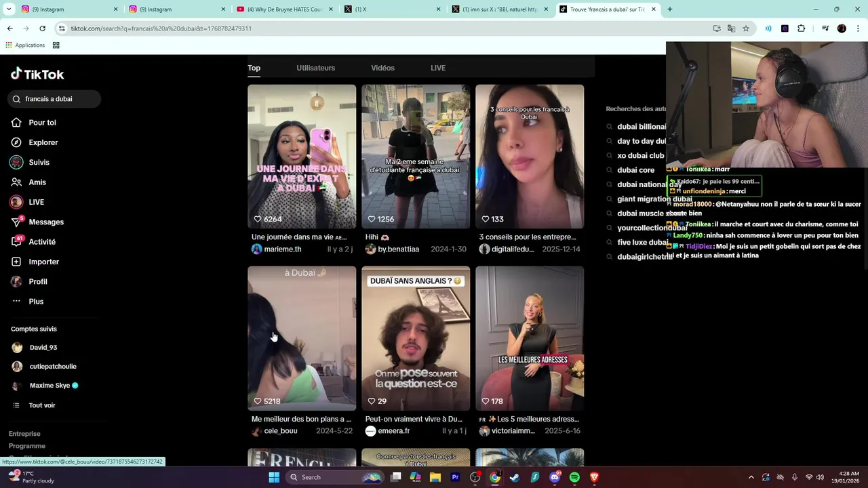This screenshot has height=488, width=868.
Task: Open File Explorer from the taskbar
Action: [435, 477]
